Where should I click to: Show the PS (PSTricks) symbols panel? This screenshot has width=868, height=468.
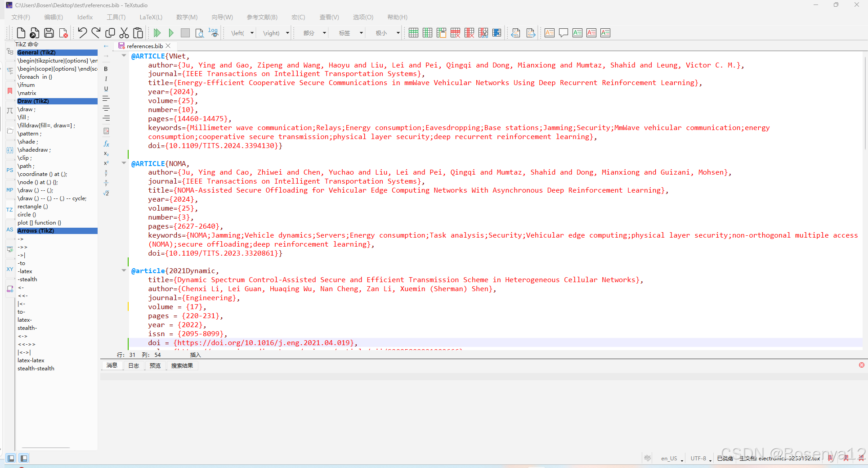point(10,170)
